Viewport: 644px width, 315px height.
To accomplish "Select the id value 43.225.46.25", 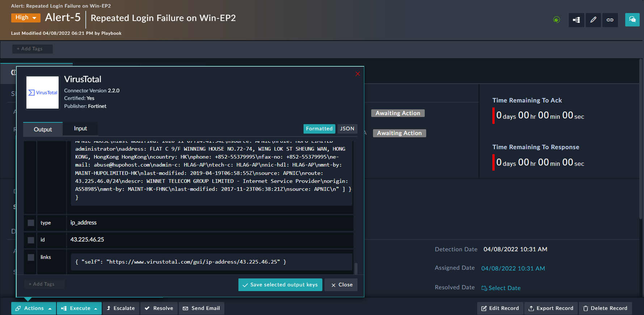I will pos(87,240).
